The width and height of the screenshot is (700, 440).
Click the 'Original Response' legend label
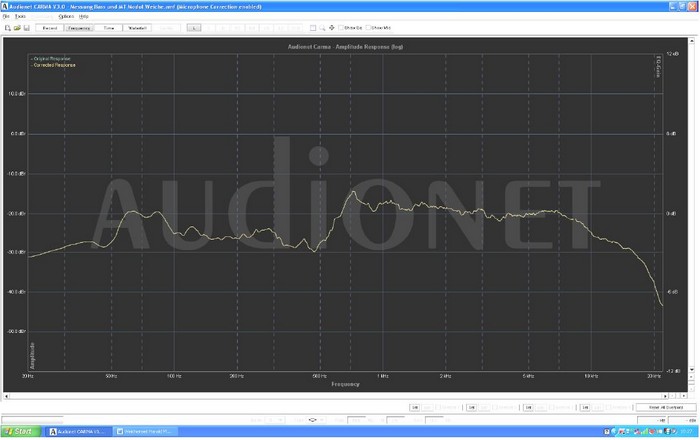pyautogui.click(x=51, y=59)
